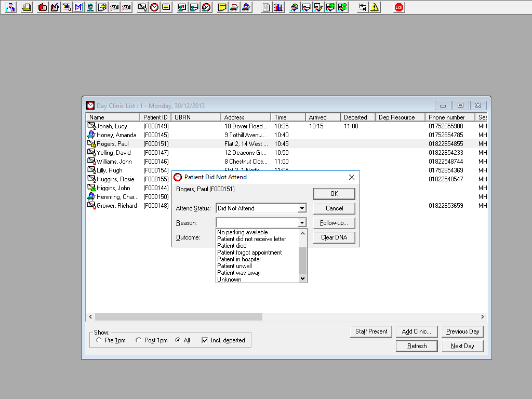Click the clinic list horizontal scrollbar thumb
The height and width of the screenshot is (399, 532).
pos(179,316)
